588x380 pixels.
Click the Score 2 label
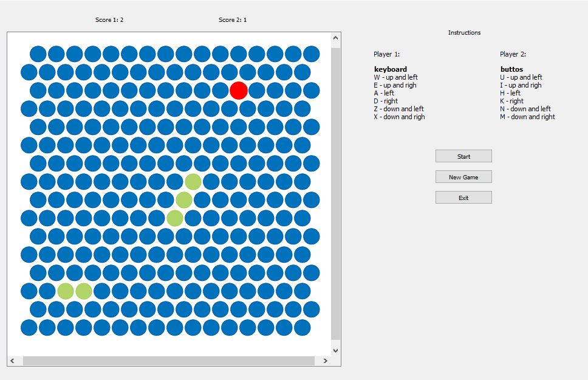[x=231, y=19]
